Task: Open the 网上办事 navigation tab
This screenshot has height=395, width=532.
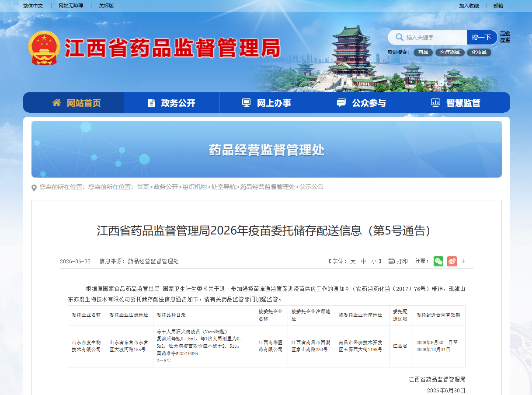Action: 267,103
